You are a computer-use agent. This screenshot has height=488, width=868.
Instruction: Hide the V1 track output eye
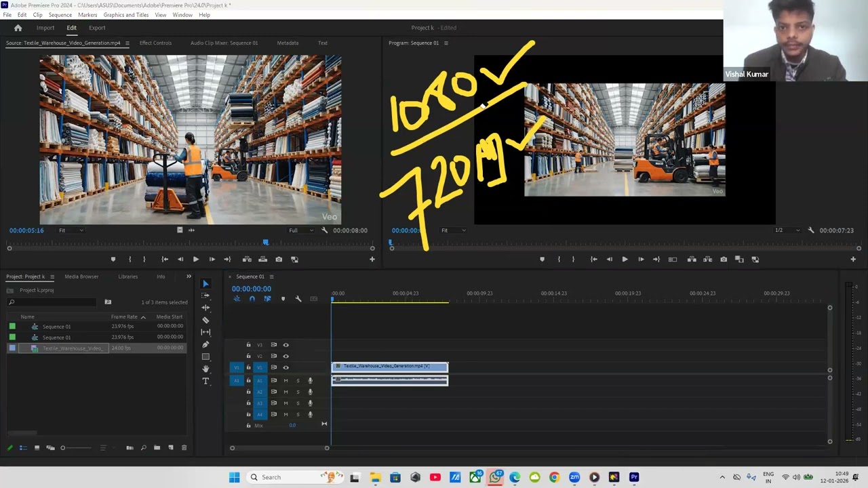coord(285,367)
